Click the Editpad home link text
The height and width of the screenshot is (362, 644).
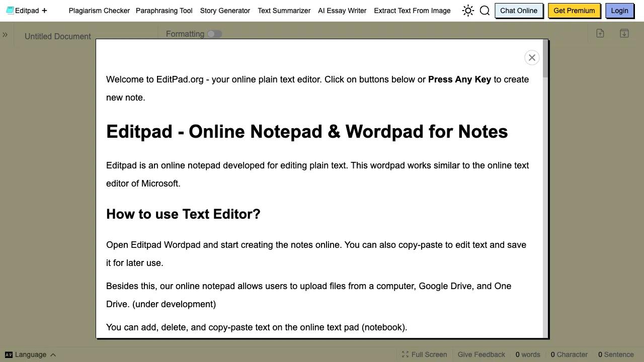coord(27,11)
